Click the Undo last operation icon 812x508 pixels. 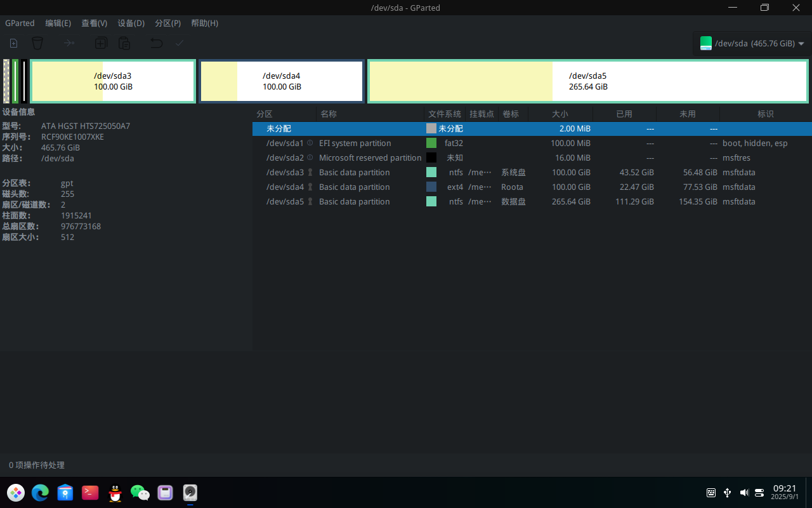156,43
